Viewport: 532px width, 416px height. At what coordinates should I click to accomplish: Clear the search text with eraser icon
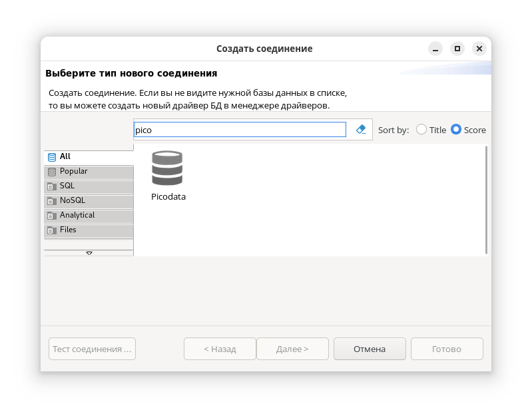point(361,130)
